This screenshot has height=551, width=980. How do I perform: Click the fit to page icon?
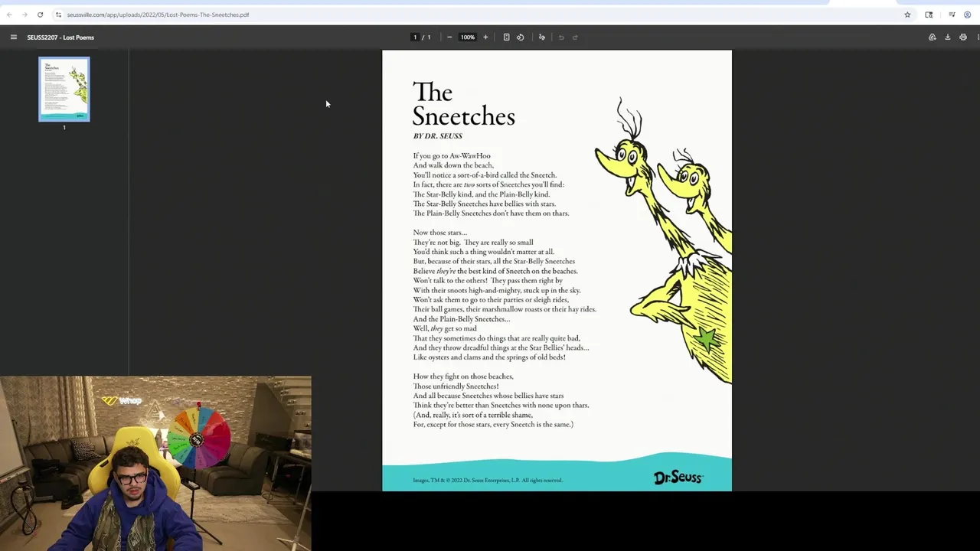point(506,37)
